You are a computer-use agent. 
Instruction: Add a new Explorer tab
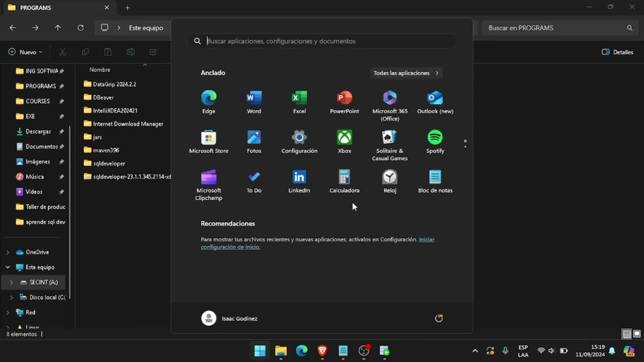(x=127, y=8)
